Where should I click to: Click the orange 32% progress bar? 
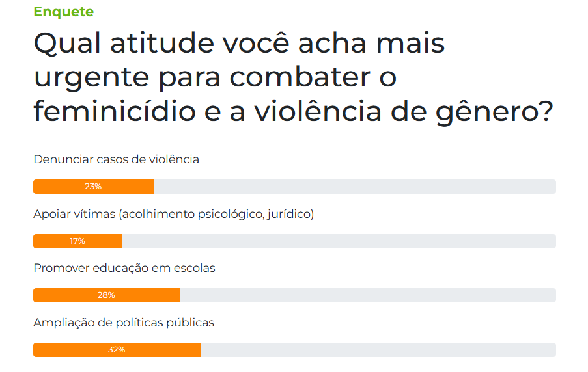117,350
